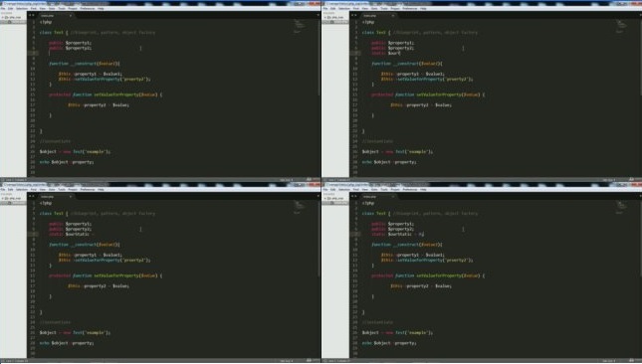Click the tab size indicator in bottom-left status bar
The height and width of the screenshot is (364, 642).
point(287,361)
